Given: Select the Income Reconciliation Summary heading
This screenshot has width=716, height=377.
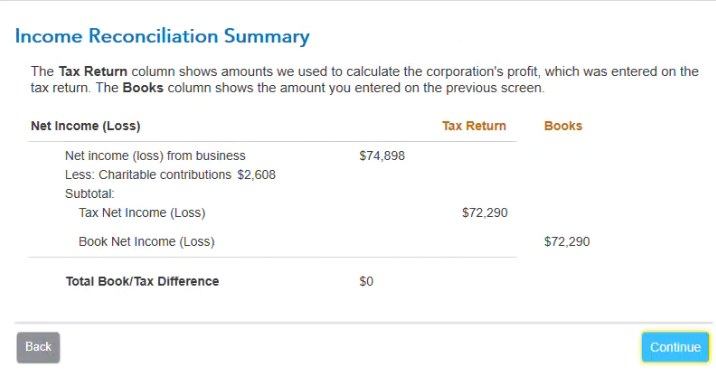Looking at the screenshot, I should 162,37.
